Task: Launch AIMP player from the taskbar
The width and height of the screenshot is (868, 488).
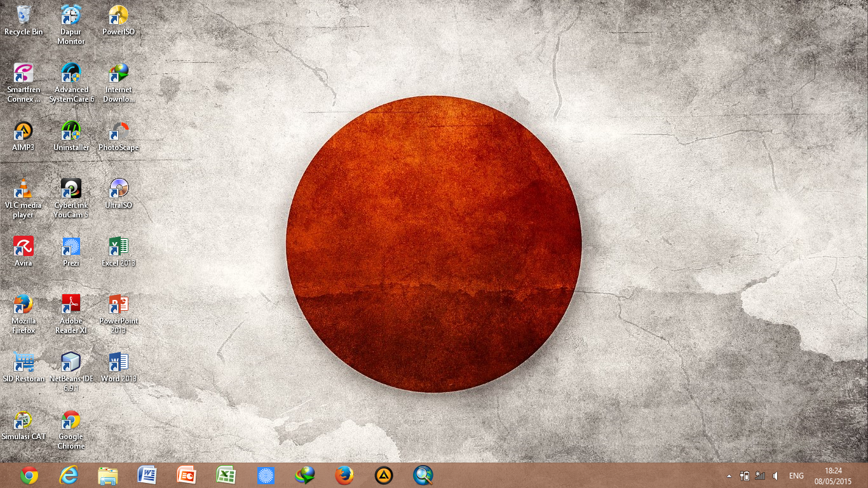Action: (384, 475)
